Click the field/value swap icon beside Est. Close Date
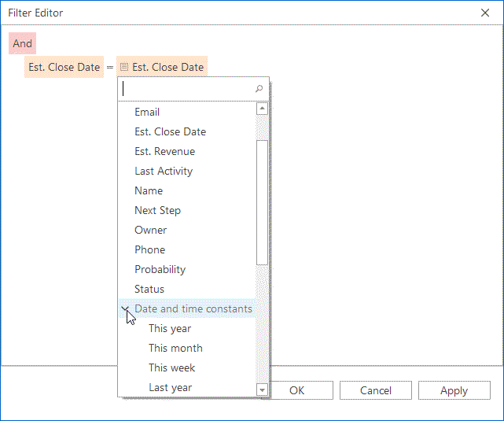 (x=123, y=67)
